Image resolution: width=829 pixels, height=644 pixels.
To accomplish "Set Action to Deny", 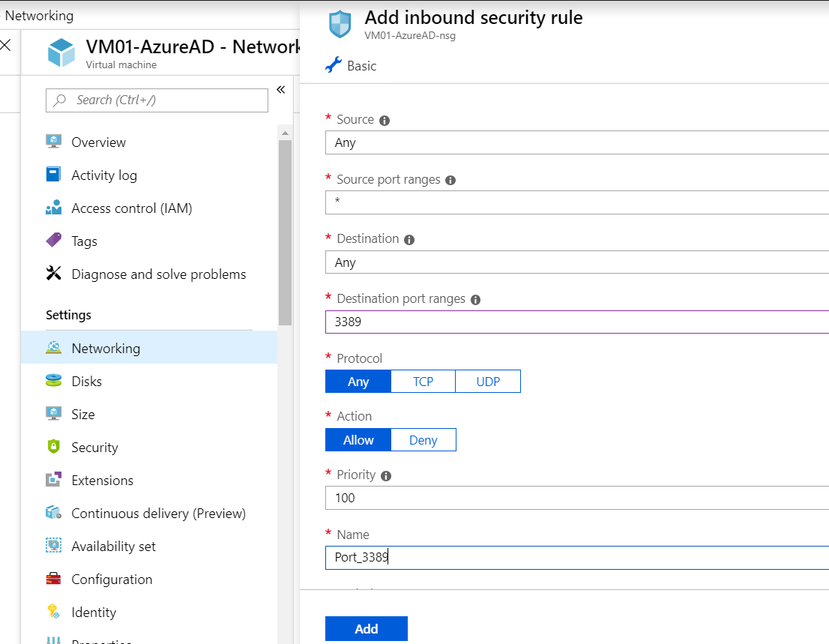I will [x=423, y=440].
